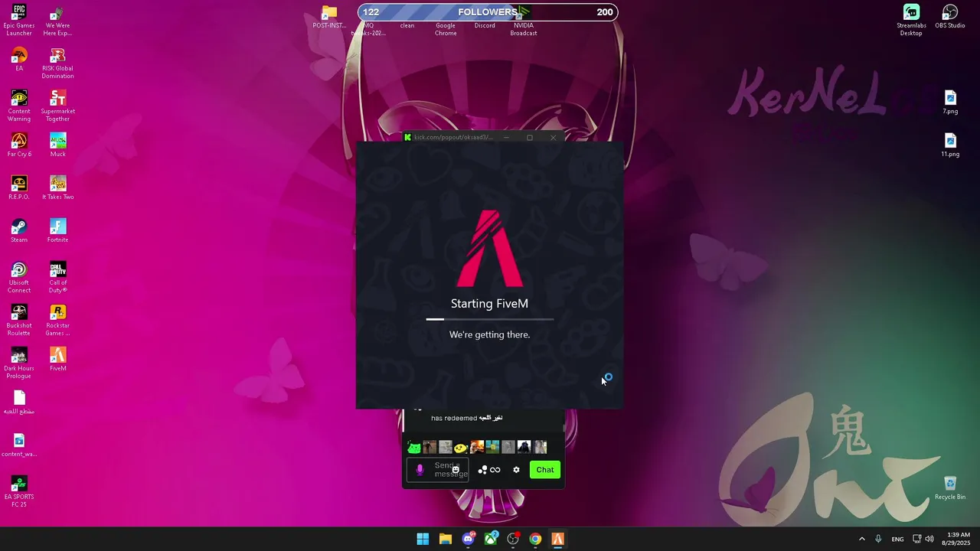Select the FiveM desktop shortcut

click(x=57, y=360)
